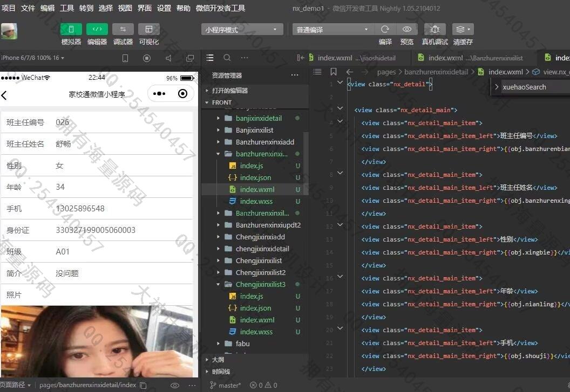Open the 微信开发者工具 menu
Viewport: 570px width, 392px height.
pos(220,8)
